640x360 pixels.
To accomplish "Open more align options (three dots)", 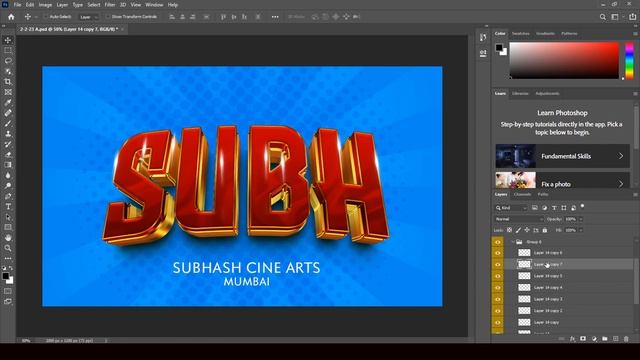I will pos(275,17).
